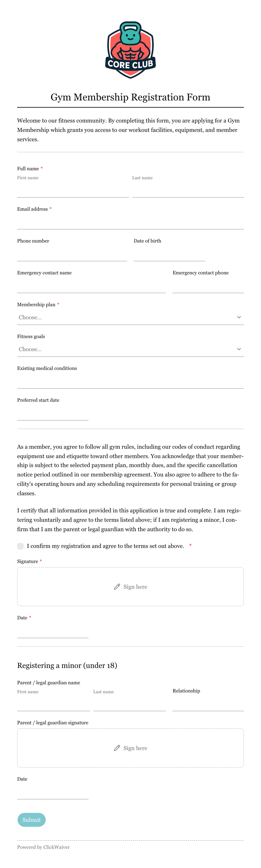The width and height of the screenshot is (261, 868).
Task: Submit the registration form
Action: click(x=31, y=820)
